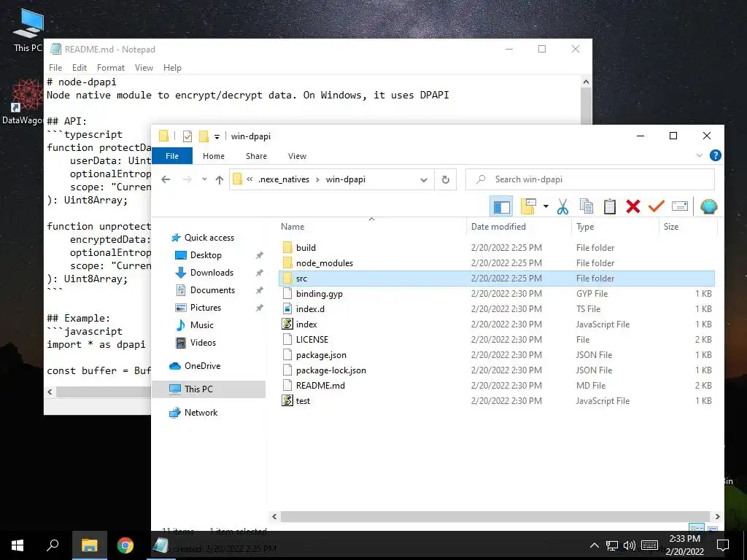Click the quick access properties checkmark icon

pyautogui.click(x=187, y=136)
